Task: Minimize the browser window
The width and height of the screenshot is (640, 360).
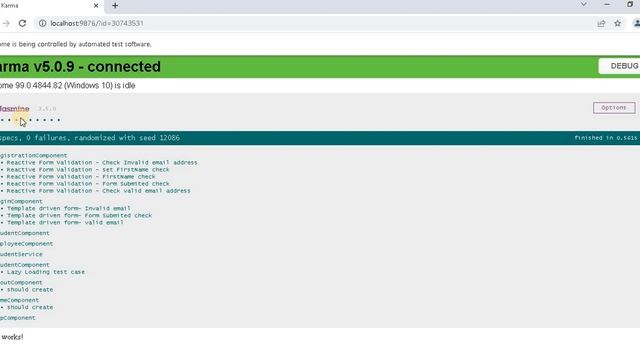Action: 607,4
